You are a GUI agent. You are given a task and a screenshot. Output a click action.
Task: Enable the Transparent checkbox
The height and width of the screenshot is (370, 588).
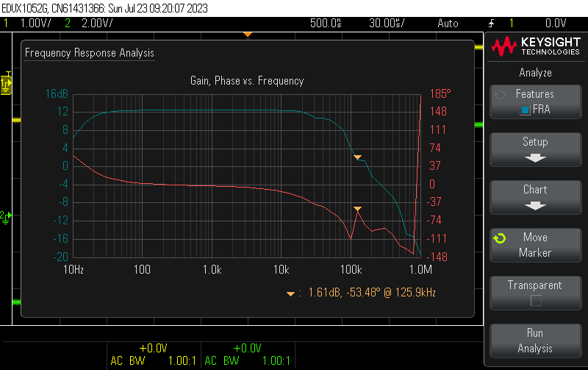(x=536, y=300)
